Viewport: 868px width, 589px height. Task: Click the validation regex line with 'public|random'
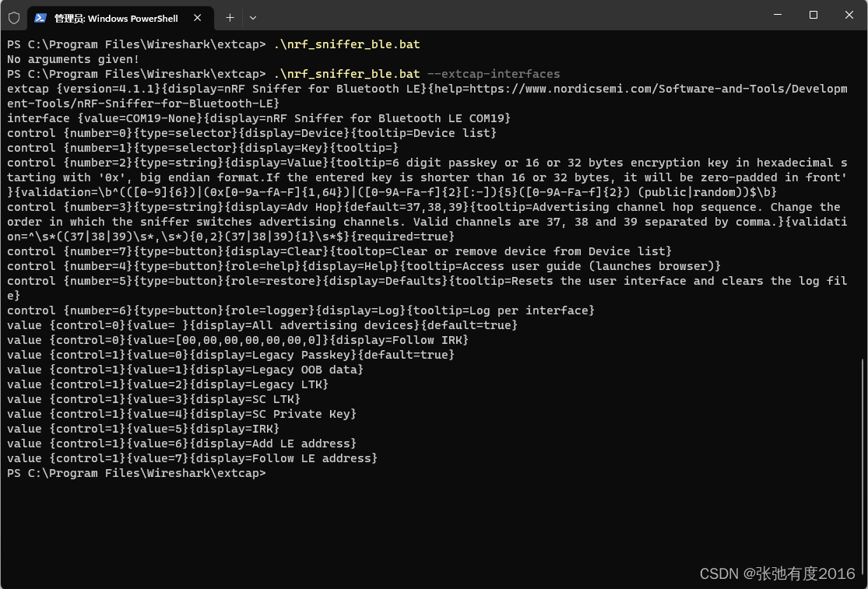[x=392, y=192]
